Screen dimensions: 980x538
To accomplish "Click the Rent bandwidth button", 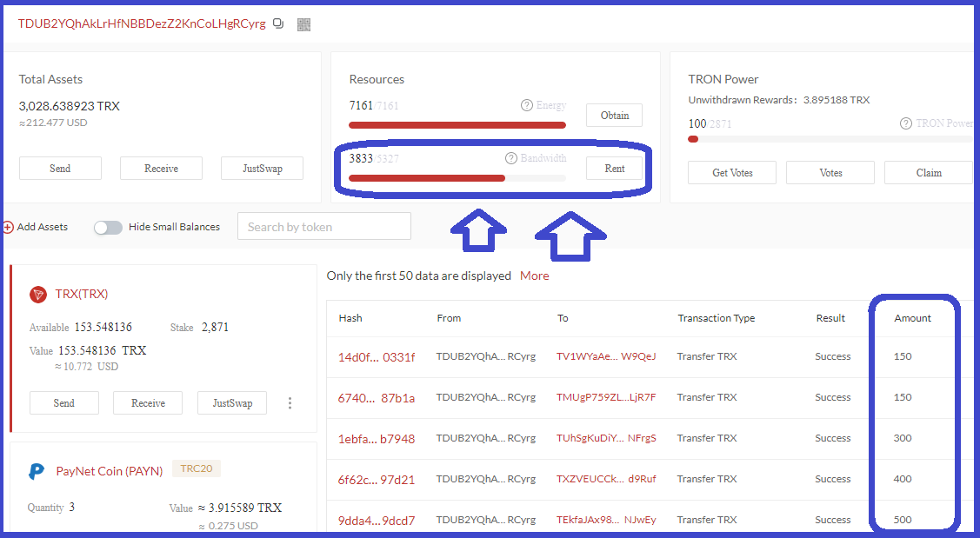I will [615, 168].
